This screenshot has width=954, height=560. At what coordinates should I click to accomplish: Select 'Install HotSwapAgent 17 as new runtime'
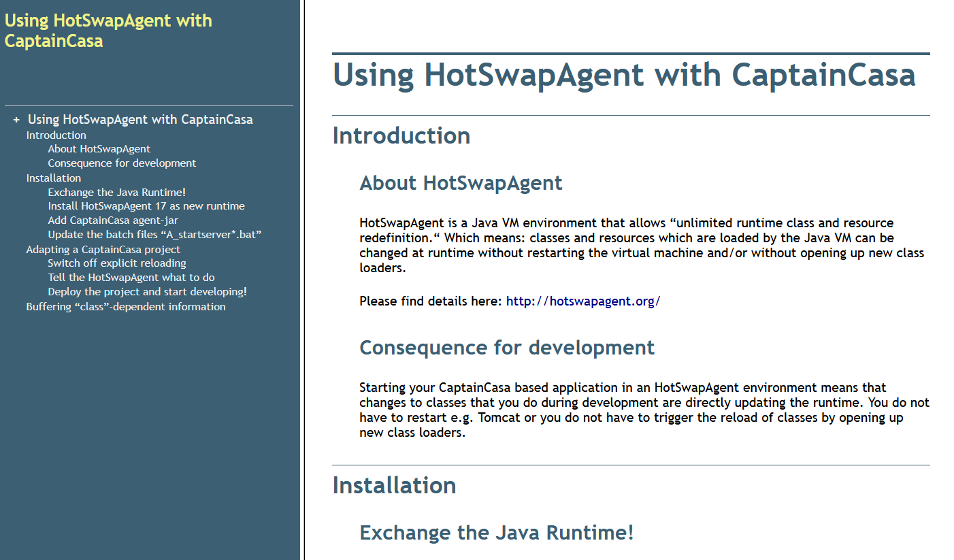click(x=146, y=206)
